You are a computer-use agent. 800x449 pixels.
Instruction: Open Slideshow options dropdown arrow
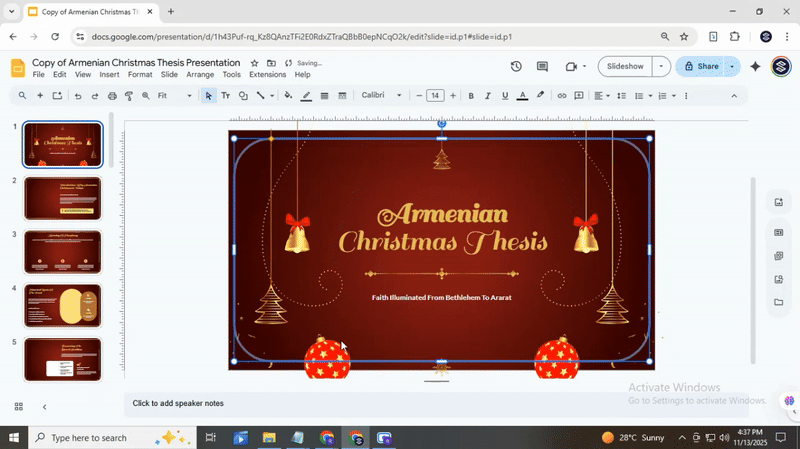click(661, 67)
